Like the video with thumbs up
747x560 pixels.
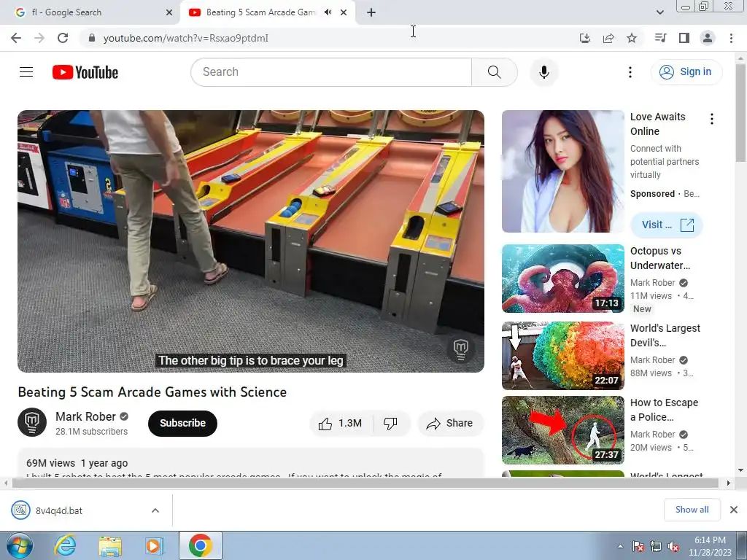point(340,424)
